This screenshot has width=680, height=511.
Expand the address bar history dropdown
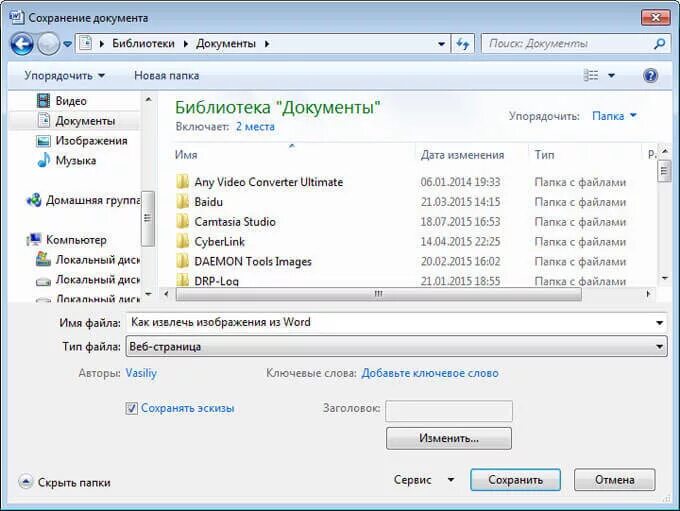point(441,44)
